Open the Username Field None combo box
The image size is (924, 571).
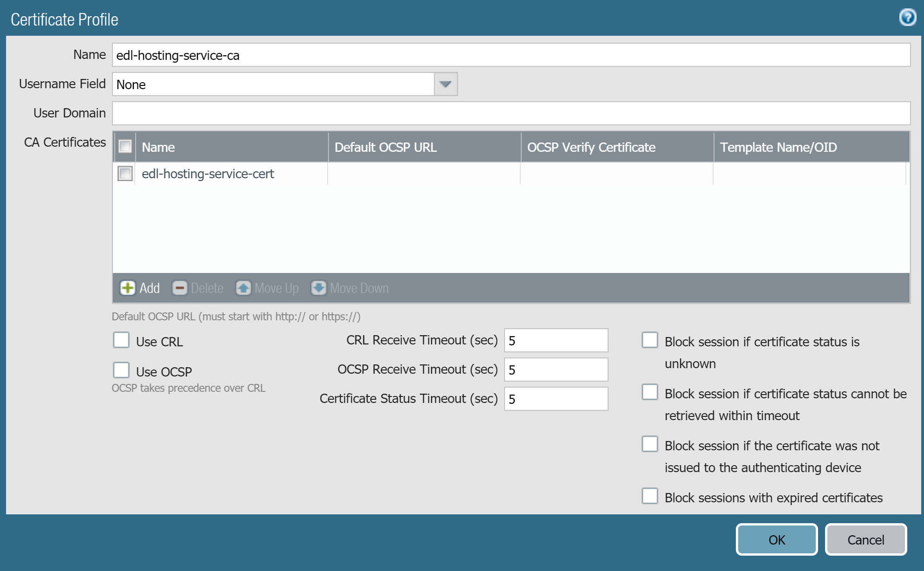coord(273,84)
